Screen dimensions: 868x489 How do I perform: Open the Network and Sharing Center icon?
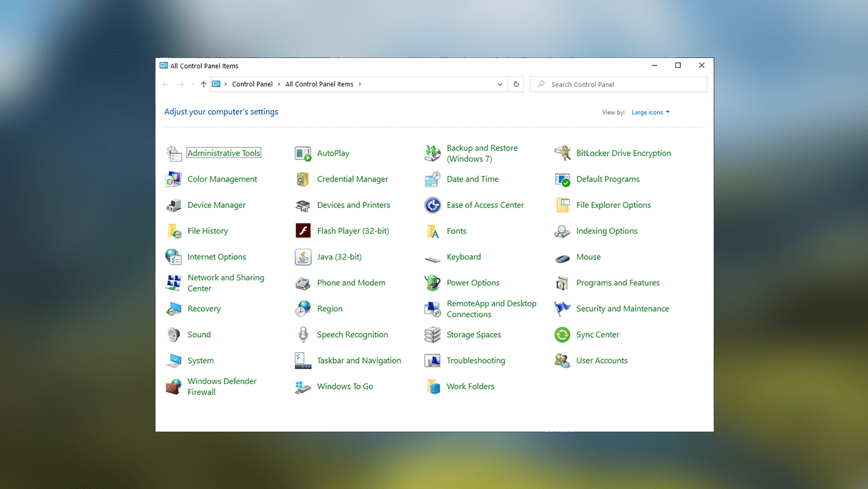click(173, 283)
